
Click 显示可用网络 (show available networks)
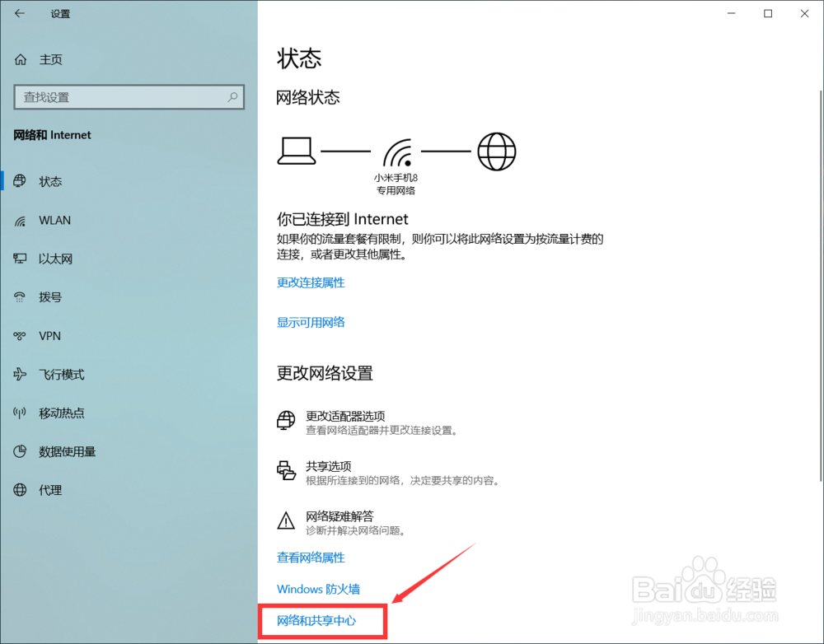[x=311, y=322]
